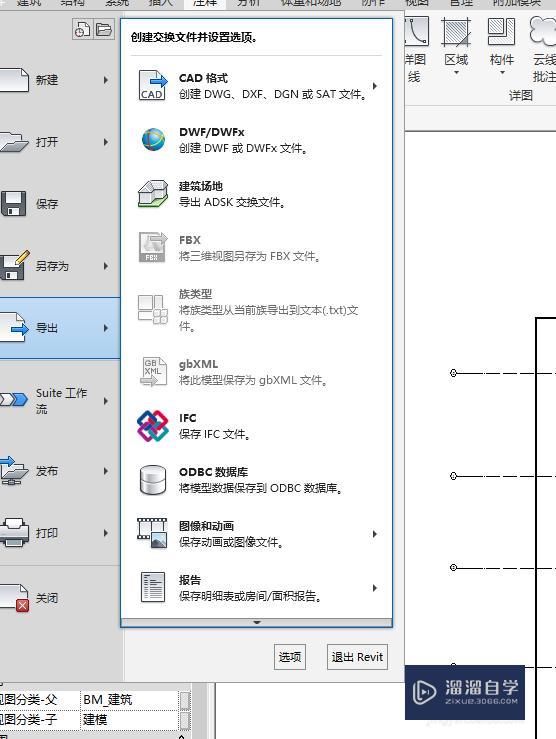The height and width of the screenshot is (739, 556).
Task: Click the Open (打开) folder icon
Action: pos(14,141)
